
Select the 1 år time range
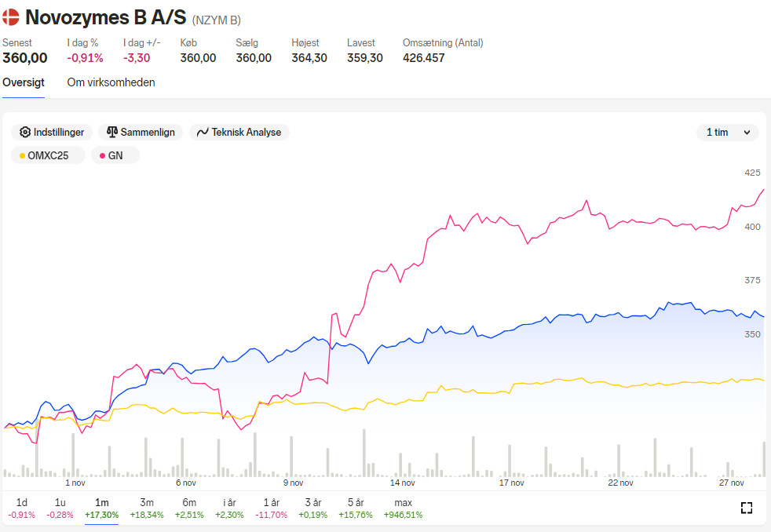[x=272, y=508]
